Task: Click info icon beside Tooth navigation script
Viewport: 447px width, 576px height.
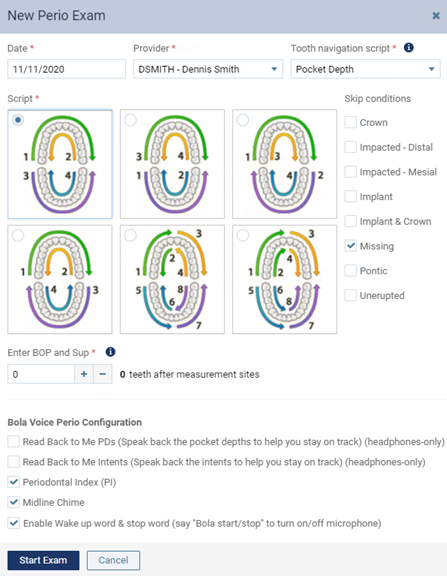Action: [x=408, y=48]
